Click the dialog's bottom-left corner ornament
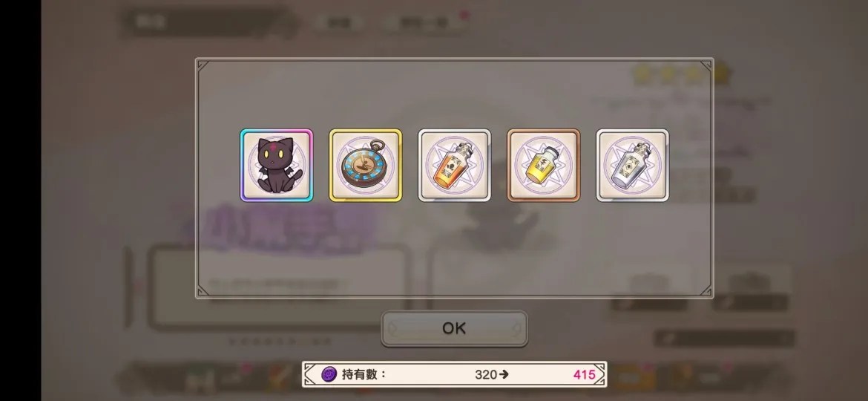Screen dimensions: 868x401 click(203, 291)
